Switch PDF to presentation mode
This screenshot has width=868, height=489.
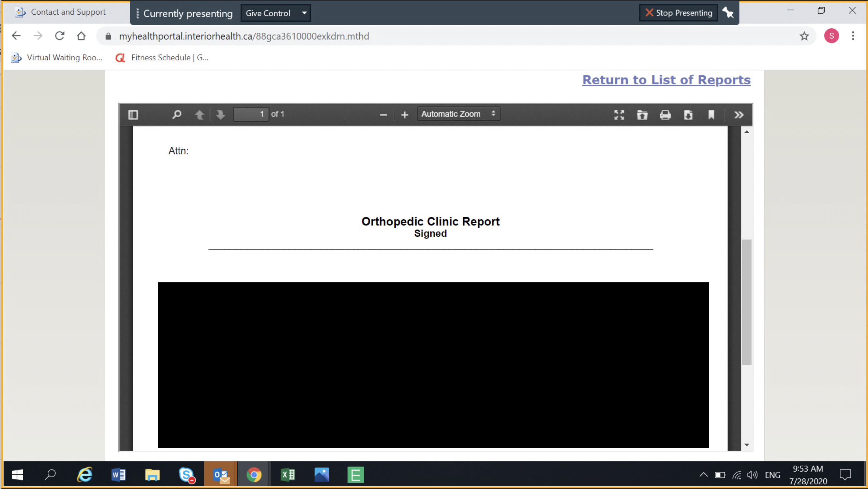619,115
